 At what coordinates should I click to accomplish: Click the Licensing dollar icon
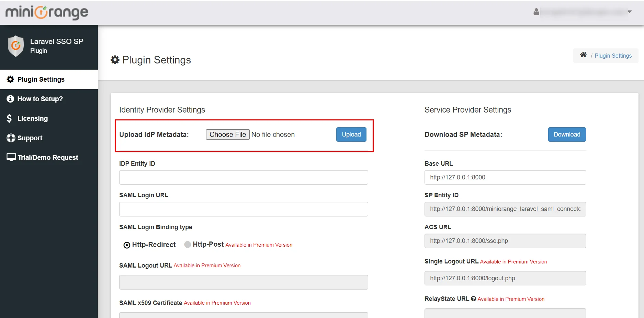tap(9, 118)
